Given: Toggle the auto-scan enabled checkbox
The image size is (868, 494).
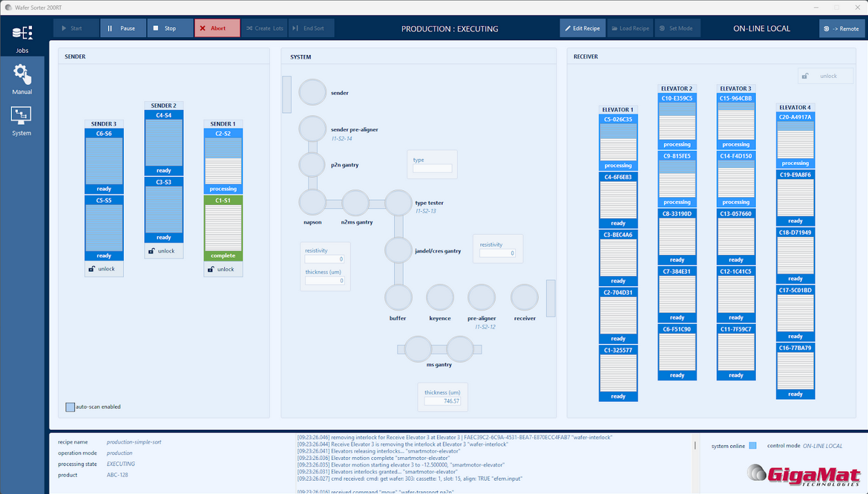Looking at the screenshot, I should (70, 407).
